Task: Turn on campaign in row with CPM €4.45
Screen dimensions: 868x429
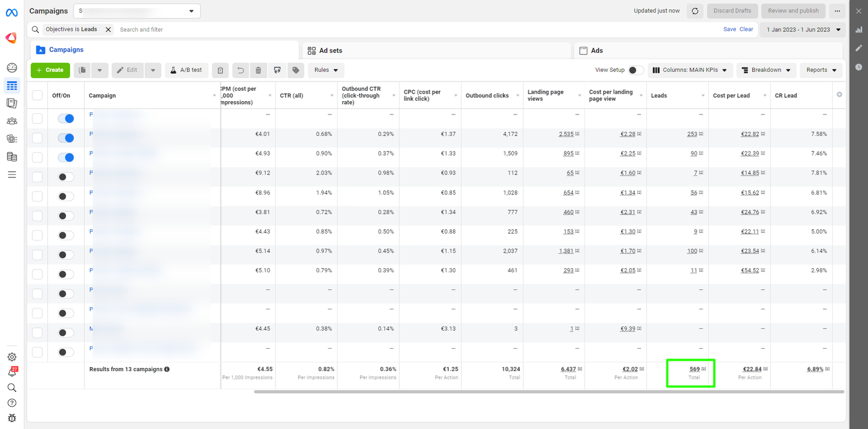Action: pos(66,332)
